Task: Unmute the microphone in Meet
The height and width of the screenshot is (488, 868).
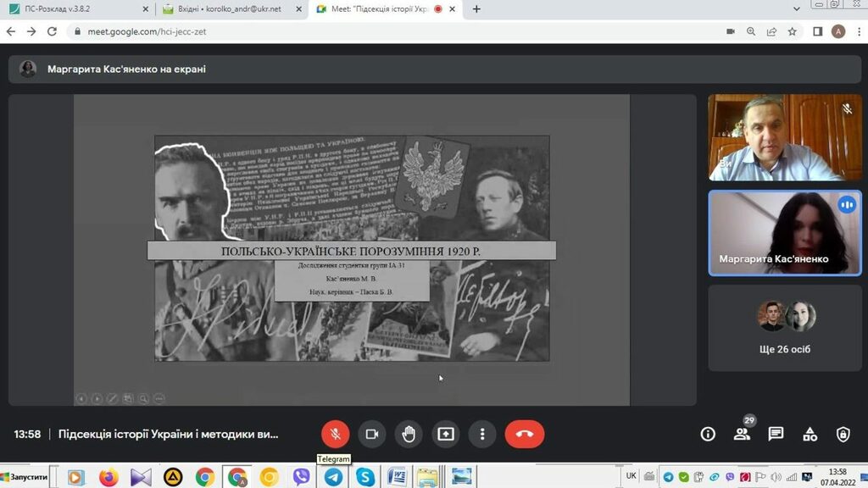Action: pos(335,434)
